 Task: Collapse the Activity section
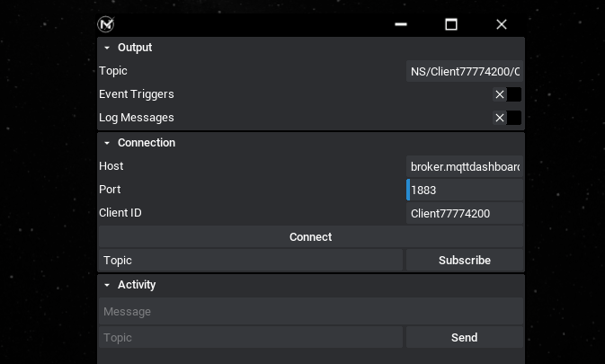(107, 285)
